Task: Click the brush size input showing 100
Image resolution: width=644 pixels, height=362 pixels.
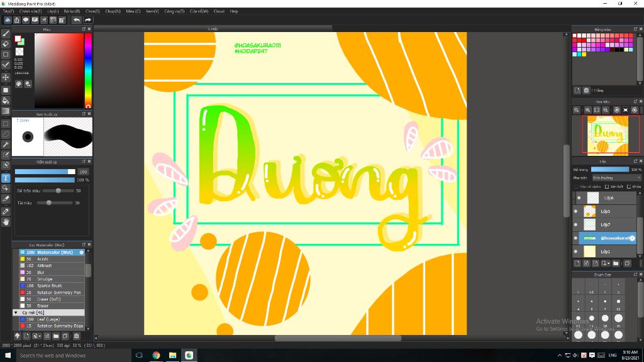Action: (x=83, y=172)
